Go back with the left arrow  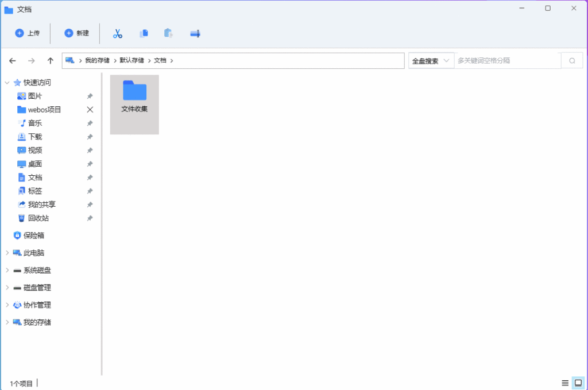pyautogui.click(x=13, y=61)
